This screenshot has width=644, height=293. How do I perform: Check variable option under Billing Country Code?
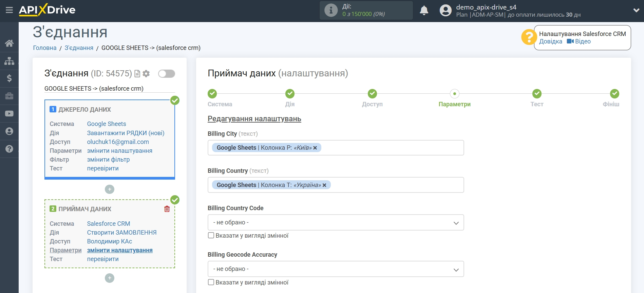pyautogui.click(x=211, y=235)
